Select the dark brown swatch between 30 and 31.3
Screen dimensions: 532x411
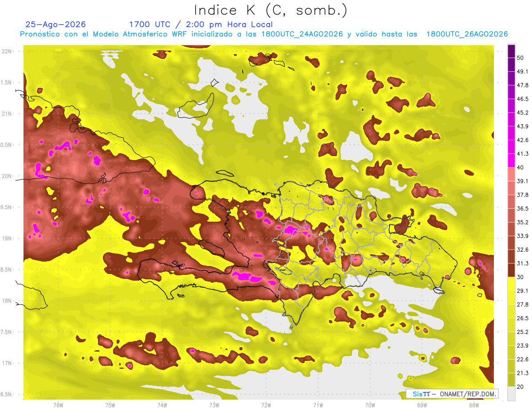511,270
